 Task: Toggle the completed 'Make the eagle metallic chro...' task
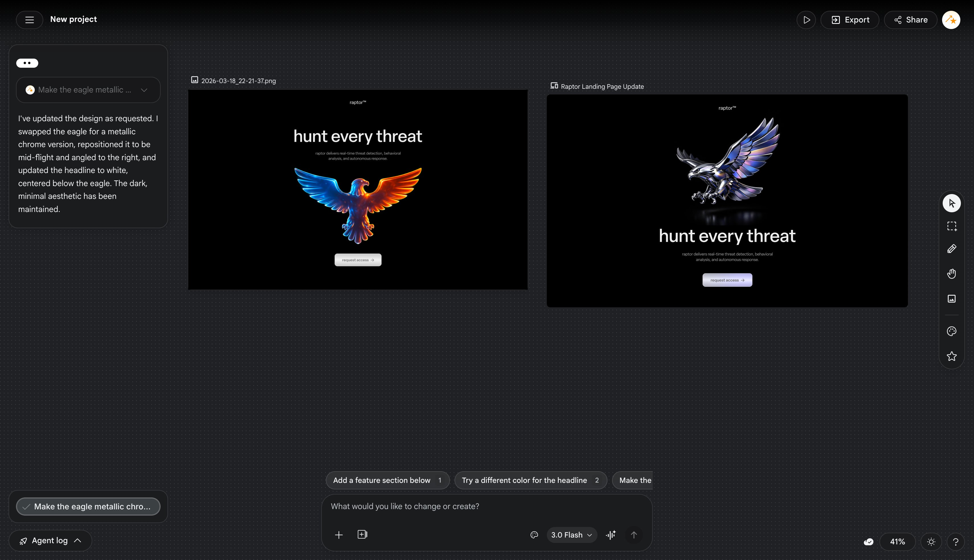(x=88, y=507)
